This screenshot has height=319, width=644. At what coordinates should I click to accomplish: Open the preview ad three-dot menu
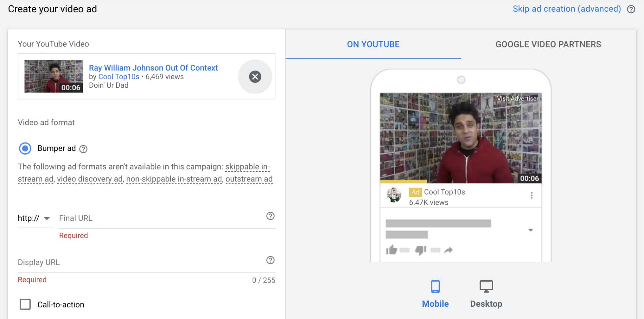[x=532, y=195]
